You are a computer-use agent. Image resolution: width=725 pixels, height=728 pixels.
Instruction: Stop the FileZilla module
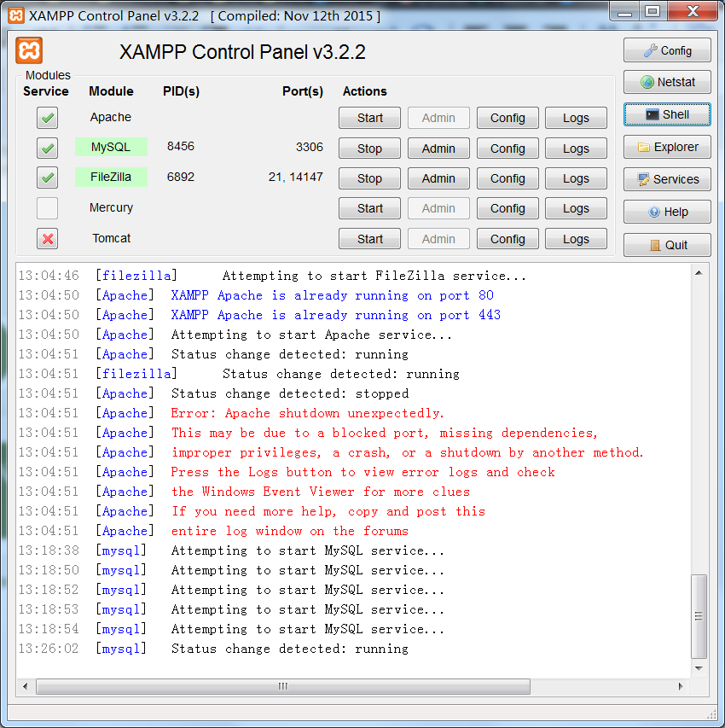pos(369,178)
